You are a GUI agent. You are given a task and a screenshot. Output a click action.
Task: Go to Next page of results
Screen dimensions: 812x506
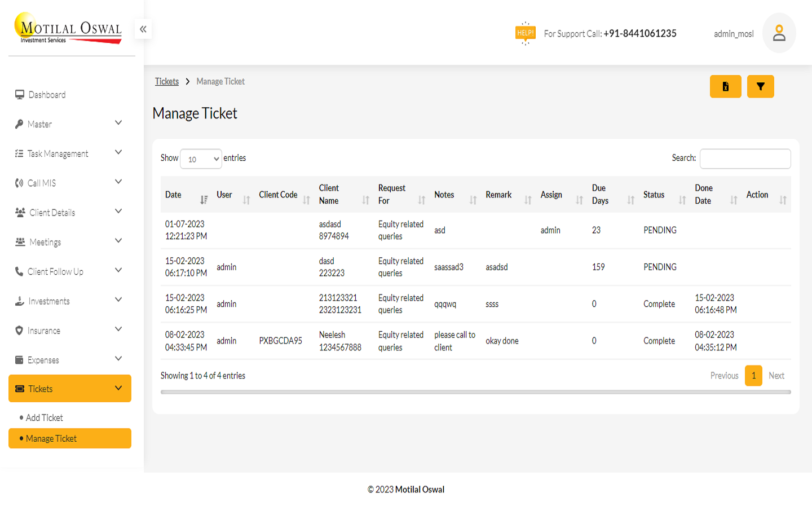(776, 376)
